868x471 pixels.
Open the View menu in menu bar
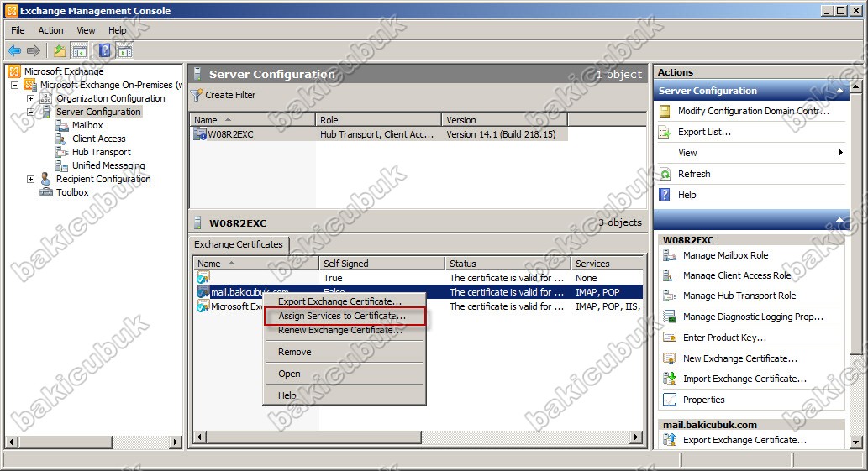pos(86,30)
